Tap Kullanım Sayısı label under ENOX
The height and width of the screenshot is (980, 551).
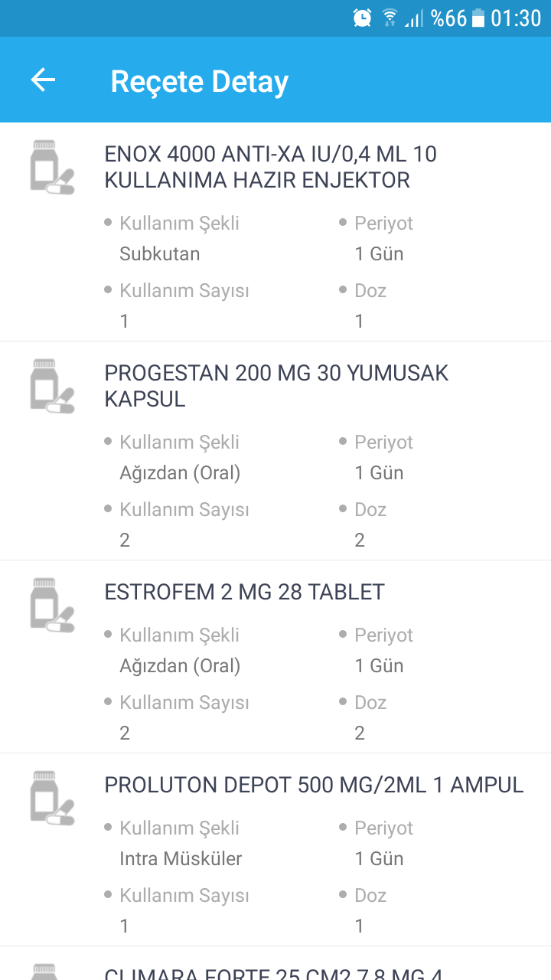[x=184, y=291]
